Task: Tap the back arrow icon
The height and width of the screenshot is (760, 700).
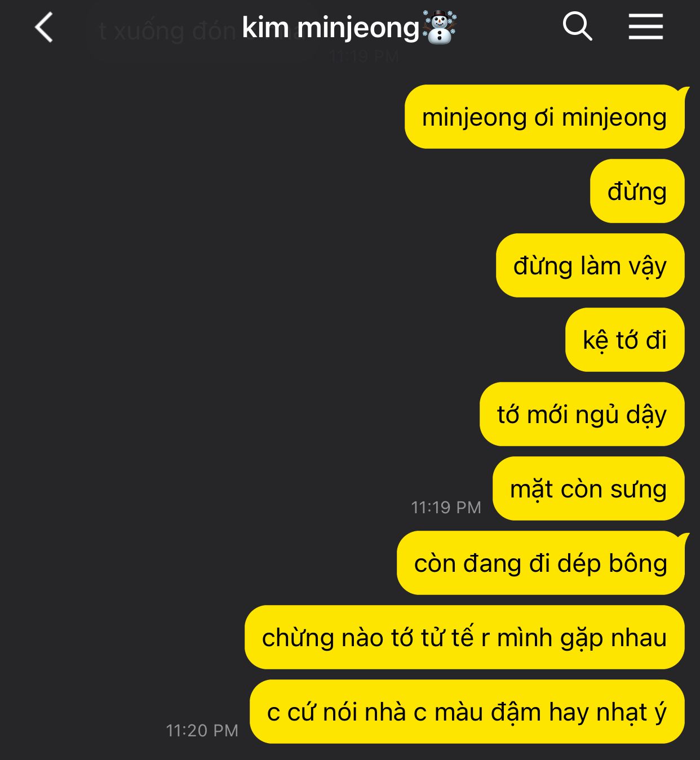Action: point(44,27)
